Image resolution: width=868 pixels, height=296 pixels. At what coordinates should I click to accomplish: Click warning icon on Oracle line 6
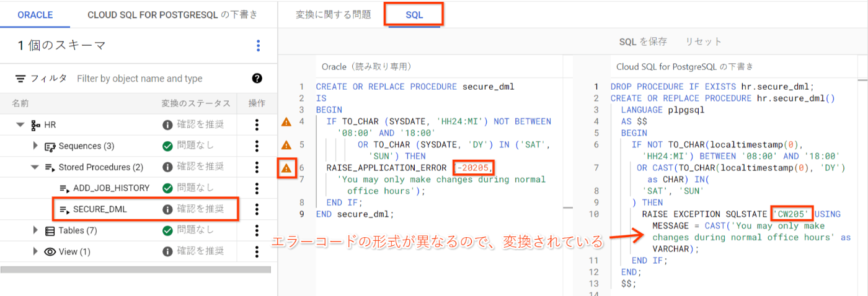point(286,168)
